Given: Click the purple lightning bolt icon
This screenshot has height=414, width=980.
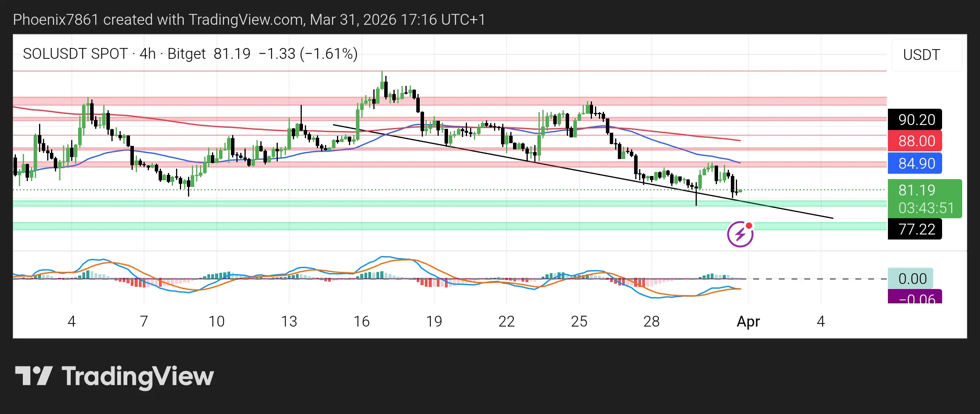Looking at the screenshot, I should pyautogui.click(x=740, y=234).
